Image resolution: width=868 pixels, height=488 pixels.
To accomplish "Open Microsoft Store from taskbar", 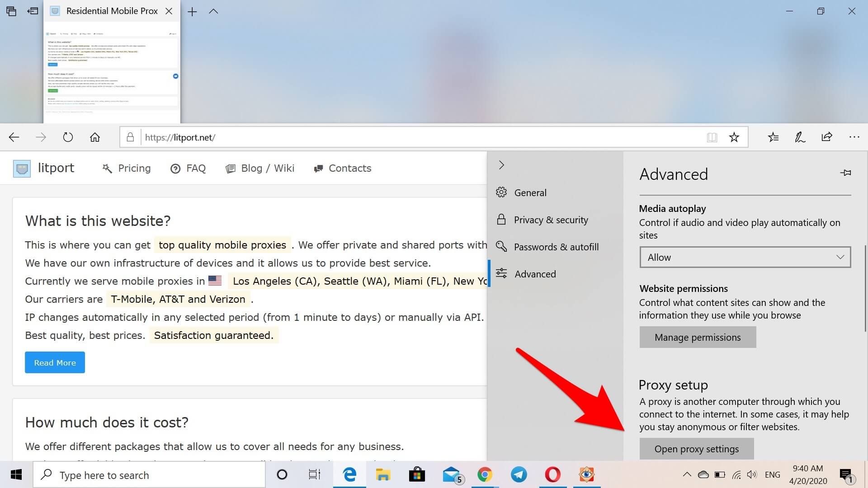I will pos(417,474).
